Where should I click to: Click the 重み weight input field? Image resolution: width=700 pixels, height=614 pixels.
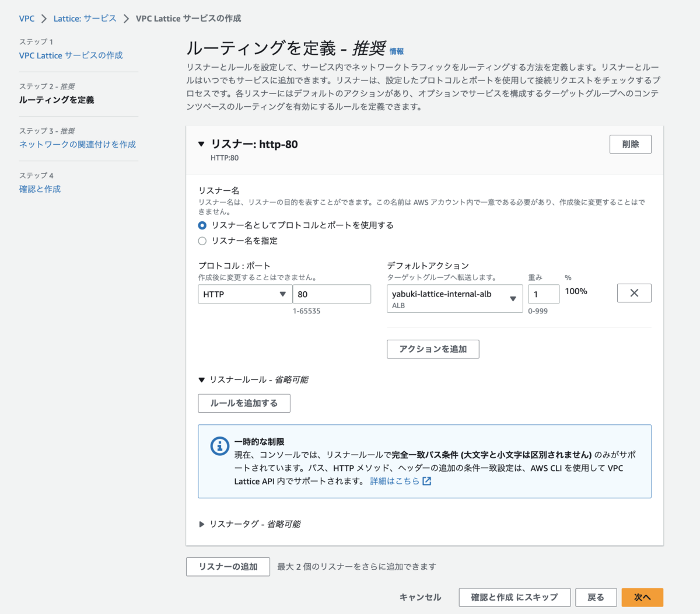point(544,294)
